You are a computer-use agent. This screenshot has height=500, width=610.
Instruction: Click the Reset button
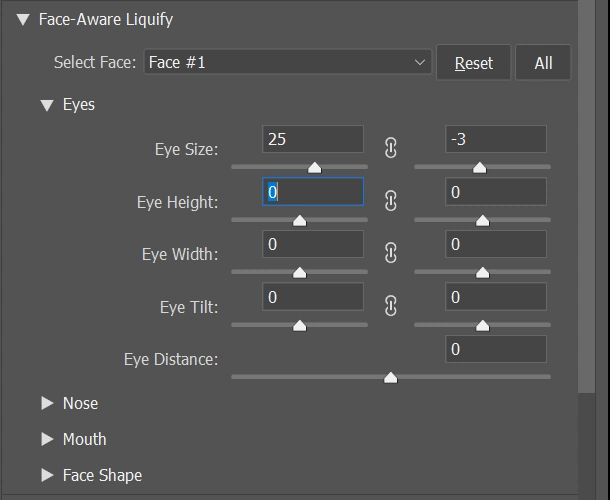tap(473, 63)
